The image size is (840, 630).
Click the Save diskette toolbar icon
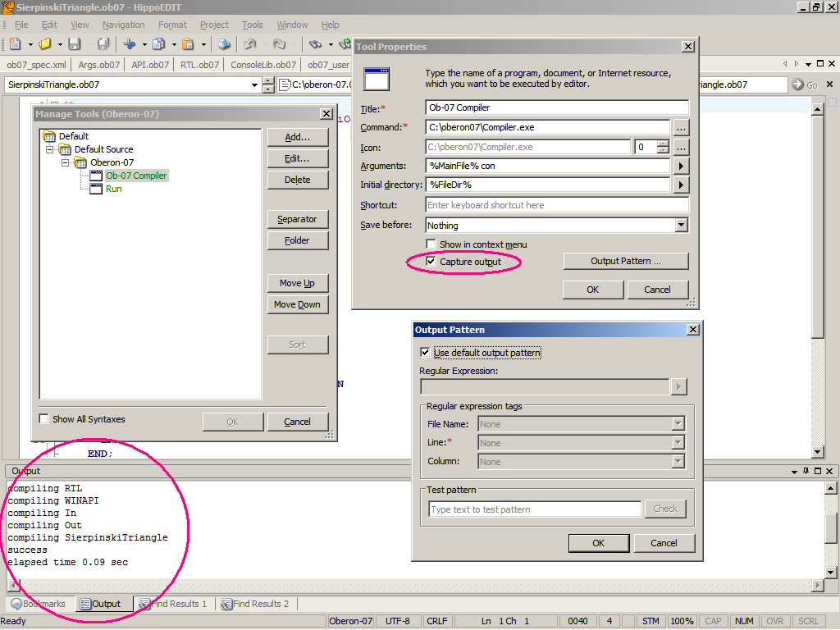75,44
